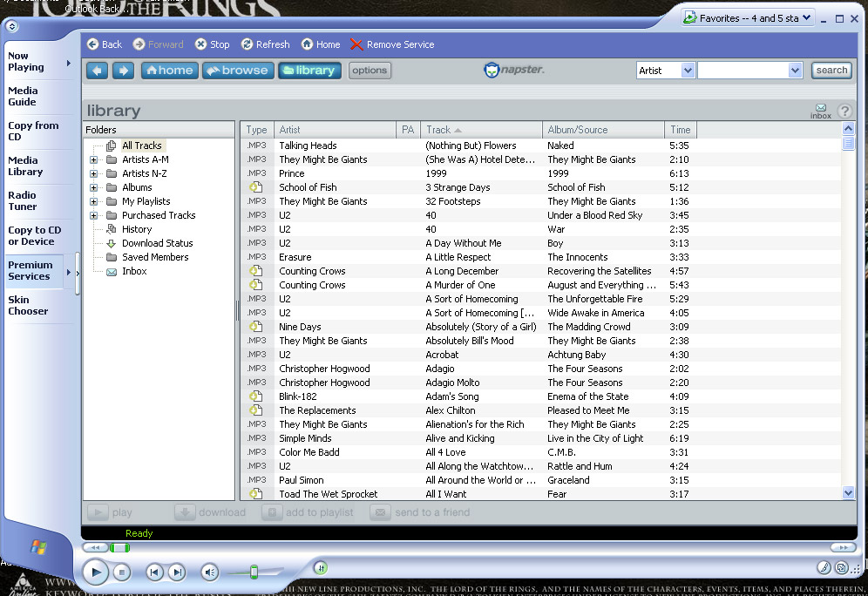Go Home in the player toolbar
The image size is (868, 596).
tap(321, 44)
